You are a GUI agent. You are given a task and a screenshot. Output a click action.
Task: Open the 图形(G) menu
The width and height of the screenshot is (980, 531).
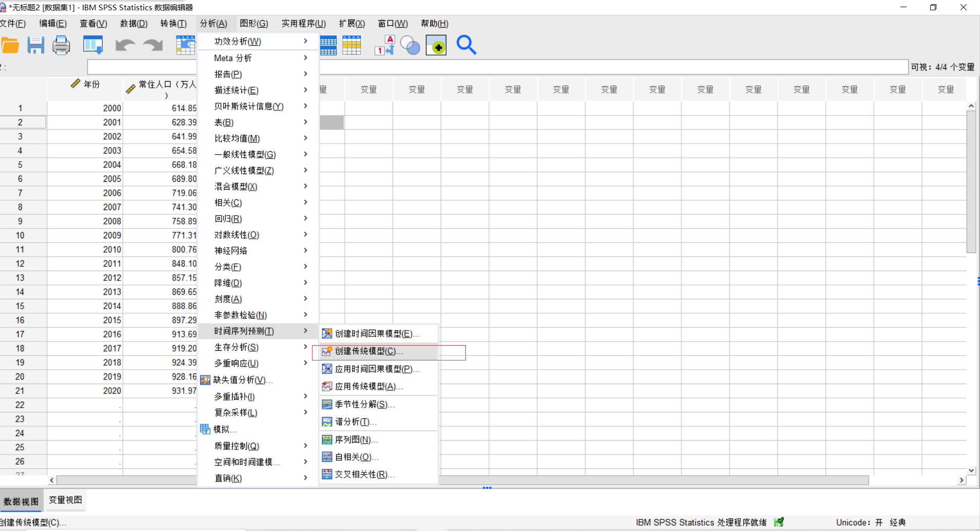tap(254, 24)
